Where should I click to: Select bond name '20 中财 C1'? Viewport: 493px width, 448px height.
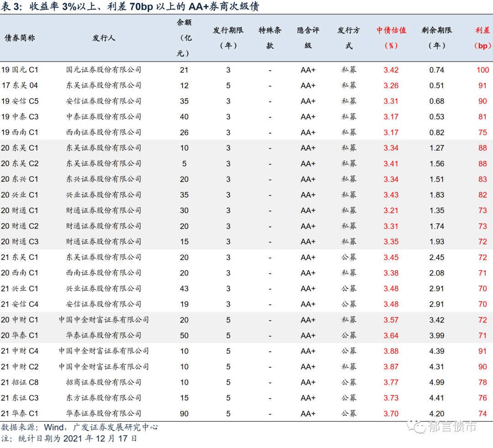pos(20,320)
